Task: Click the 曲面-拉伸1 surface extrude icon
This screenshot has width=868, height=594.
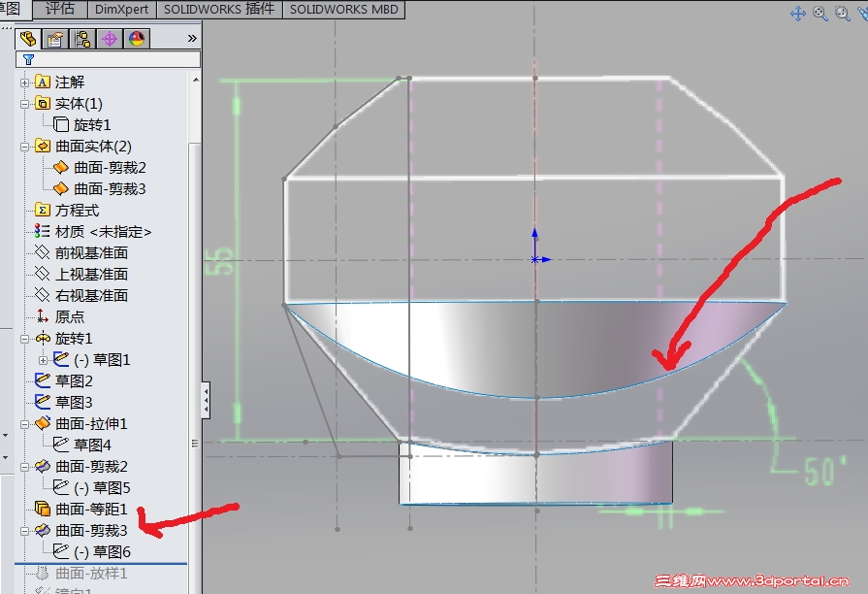Action: [x=43, y=423]
